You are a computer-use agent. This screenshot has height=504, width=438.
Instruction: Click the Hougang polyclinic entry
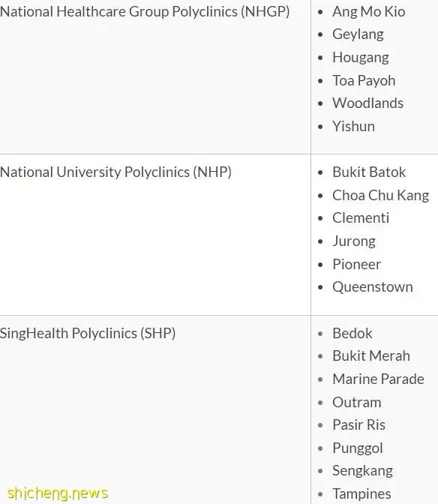point(361,58)
